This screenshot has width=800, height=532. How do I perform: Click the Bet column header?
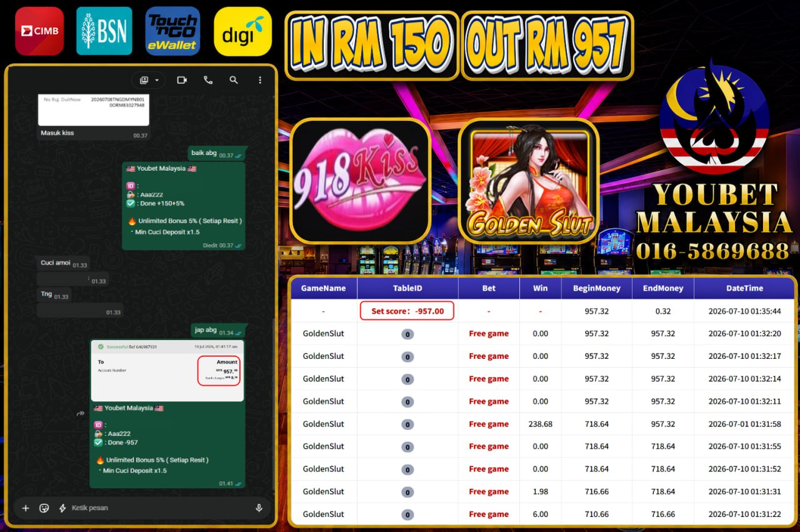pyautogui.click(x=489, y=288)
